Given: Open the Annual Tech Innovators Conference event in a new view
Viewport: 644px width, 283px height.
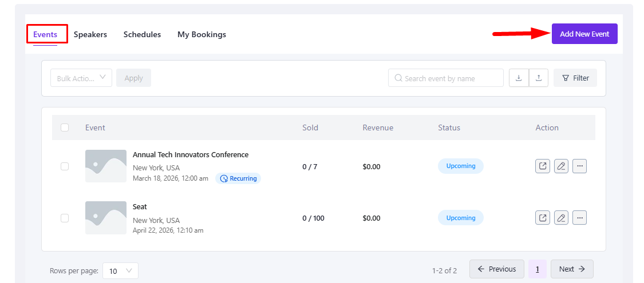Looking at the screenshot, I should 543,166.
